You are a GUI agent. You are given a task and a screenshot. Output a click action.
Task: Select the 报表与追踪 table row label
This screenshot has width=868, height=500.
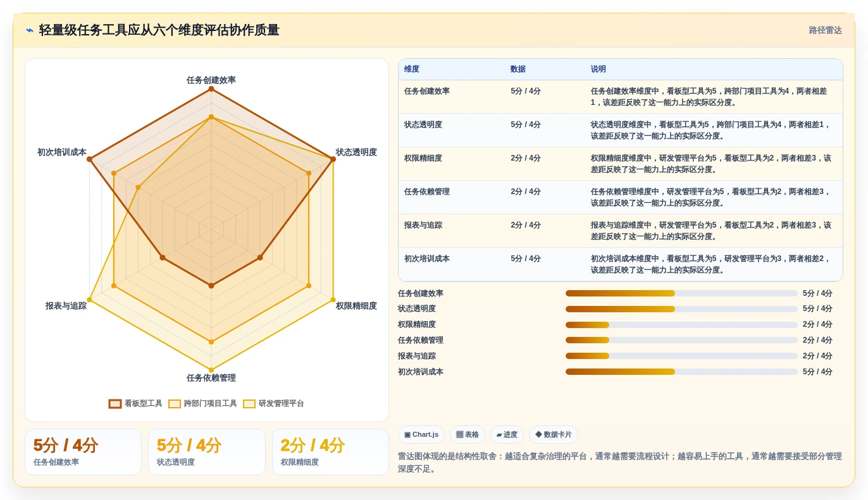(x=423, y=225)
